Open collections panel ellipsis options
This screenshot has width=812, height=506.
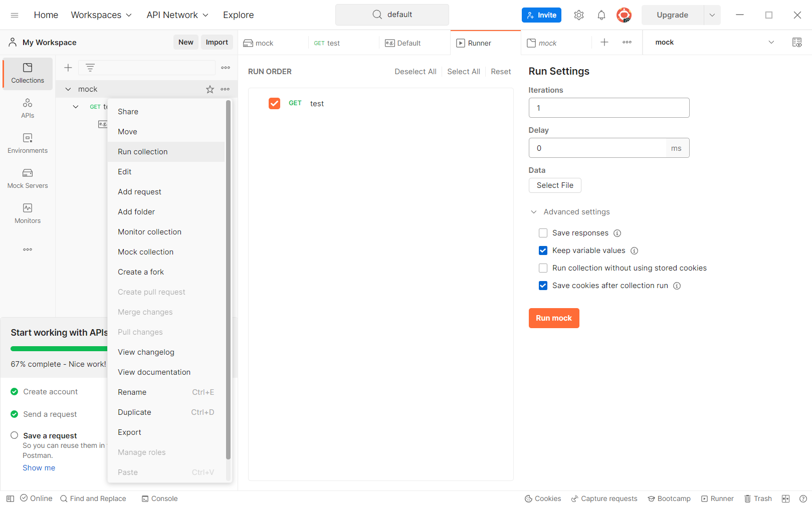(x=226, y=68)
